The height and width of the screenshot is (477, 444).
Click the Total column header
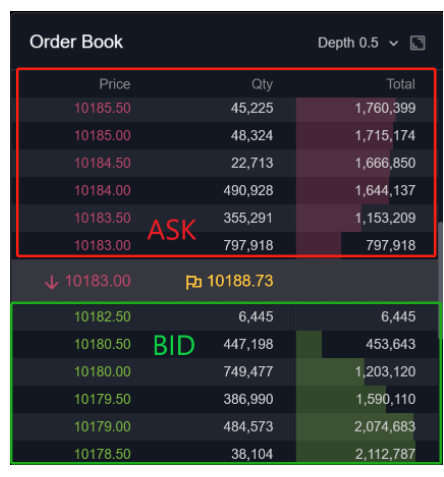pyautogui.click(x=401, y=84)
